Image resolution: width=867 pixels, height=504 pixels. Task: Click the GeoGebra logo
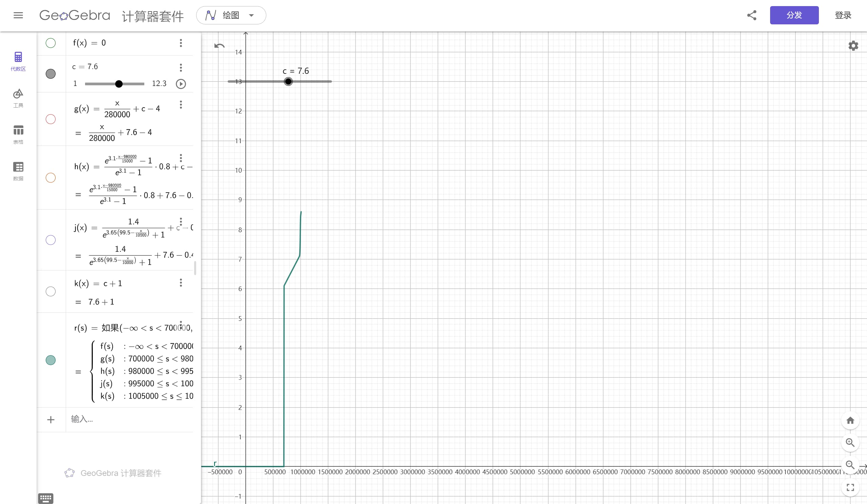[x=75, y=15]
